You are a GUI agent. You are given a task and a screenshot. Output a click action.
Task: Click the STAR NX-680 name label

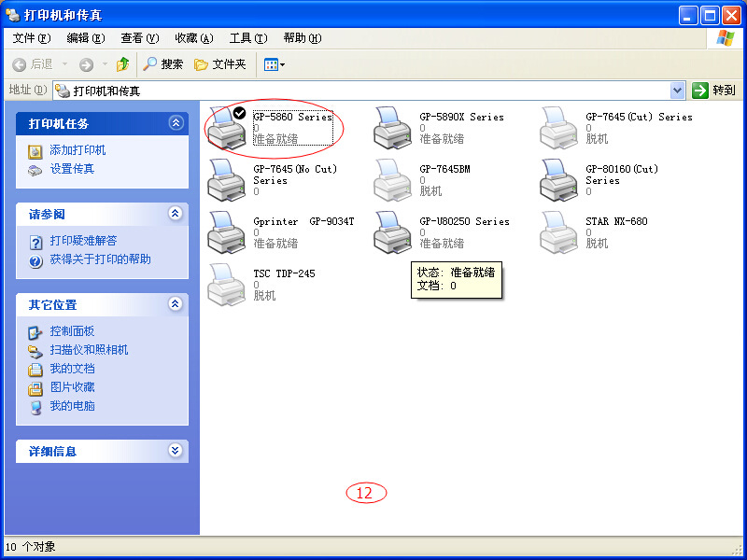(616, 221)
